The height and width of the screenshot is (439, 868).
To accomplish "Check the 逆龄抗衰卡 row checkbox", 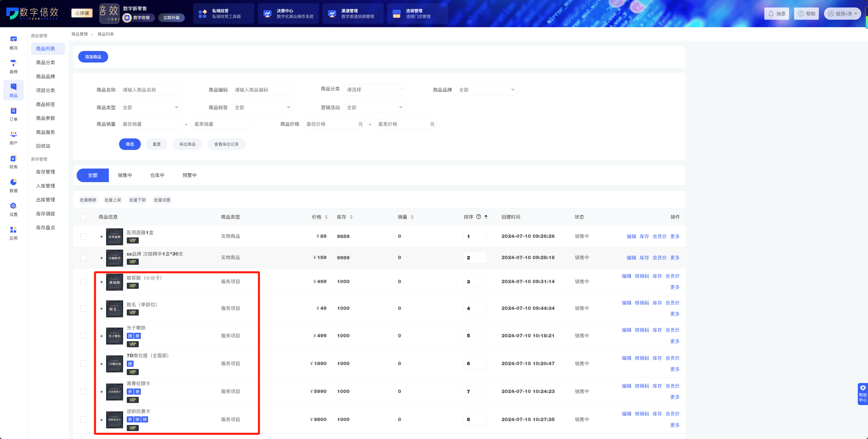I will point(83,420).
